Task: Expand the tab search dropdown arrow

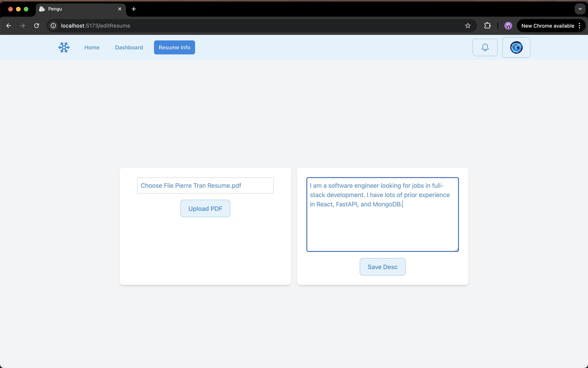Action: click(580, 9)
